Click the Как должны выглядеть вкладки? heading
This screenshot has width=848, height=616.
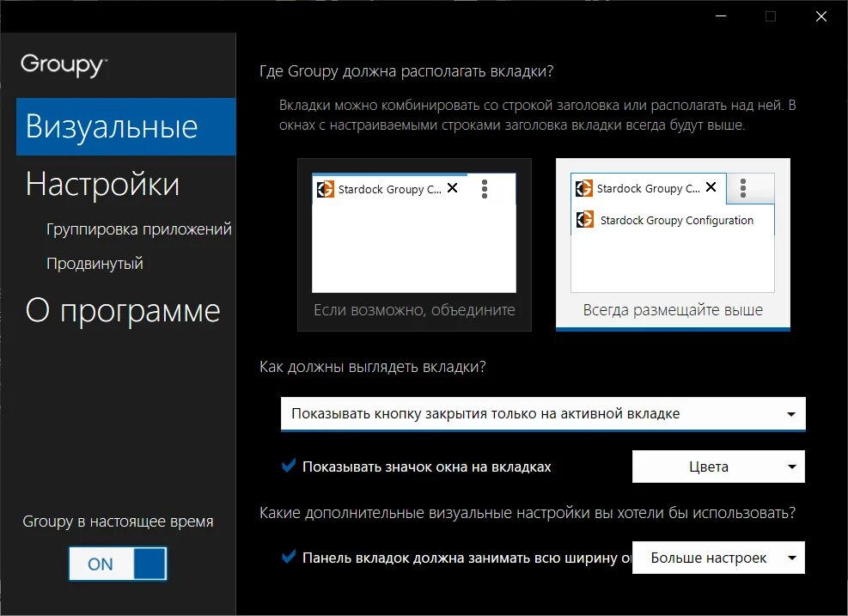coord(373,367)
